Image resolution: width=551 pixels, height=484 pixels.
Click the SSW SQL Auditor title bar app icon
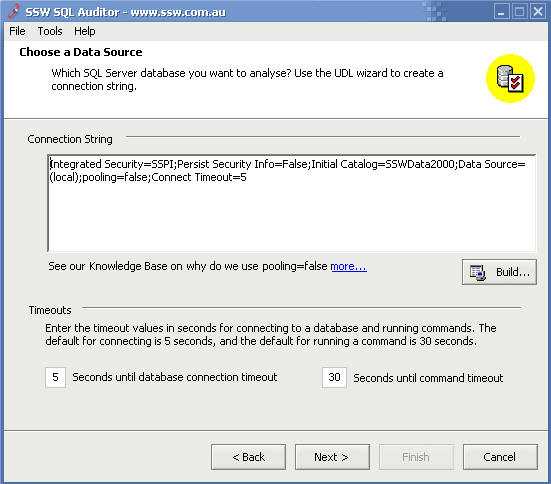coord(13,11)
